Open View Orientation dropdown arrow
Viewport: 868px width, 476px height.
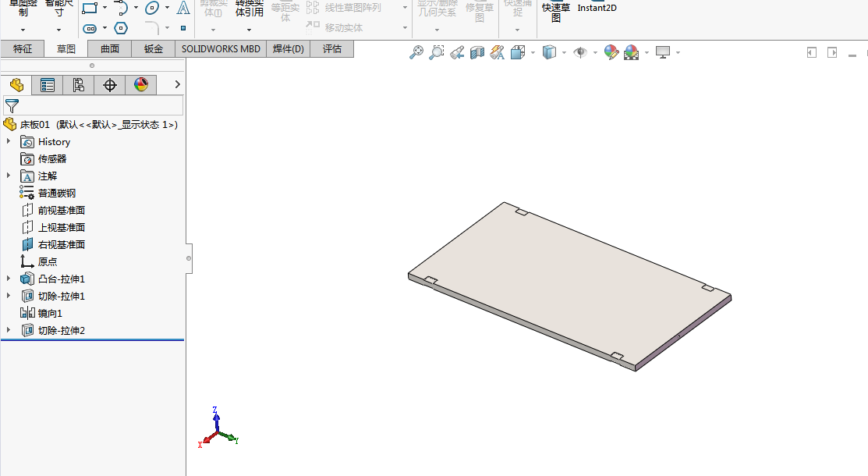(x=533, y=53)
